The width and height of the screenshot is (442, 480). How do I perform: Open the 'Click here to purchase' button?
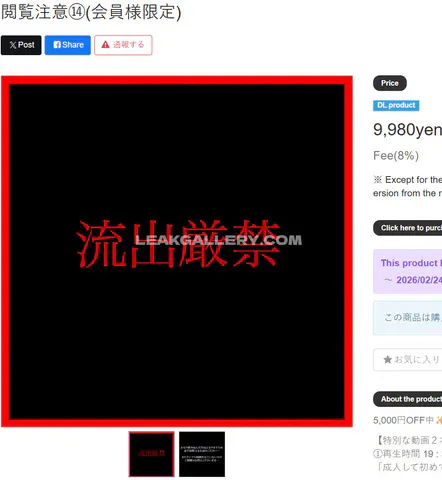tap(407, 228)
